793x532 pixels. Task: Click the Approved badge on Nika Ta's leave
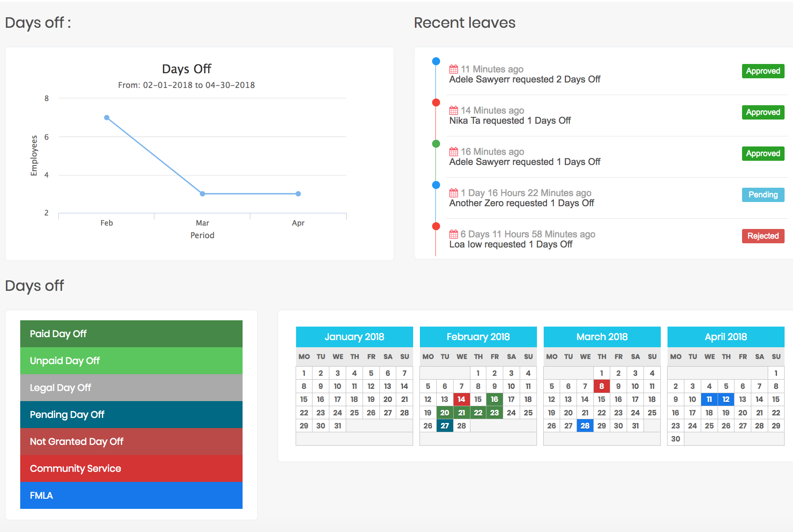pos(763,112)
